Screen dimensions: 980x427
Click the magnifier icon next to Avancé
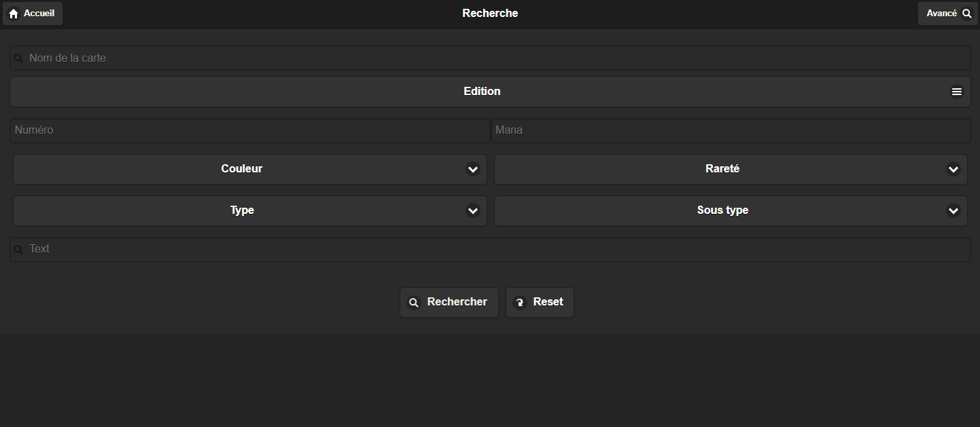coord(967,14)
